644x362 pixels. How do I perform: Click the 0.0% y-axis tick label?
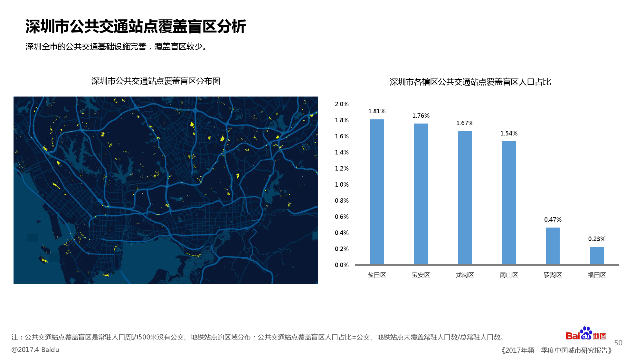tap(342, 265)
